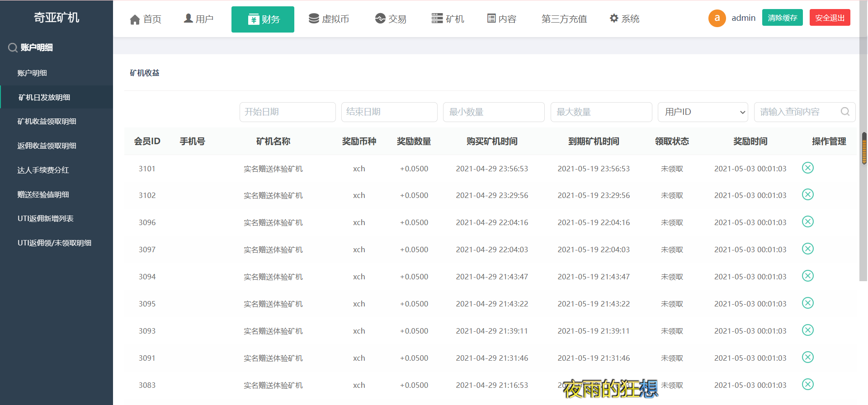The width and height of the screenshot is (868, 405).
Task: Focus the 最小数量 minimum amount field
Action: click(x=494, y=112)
